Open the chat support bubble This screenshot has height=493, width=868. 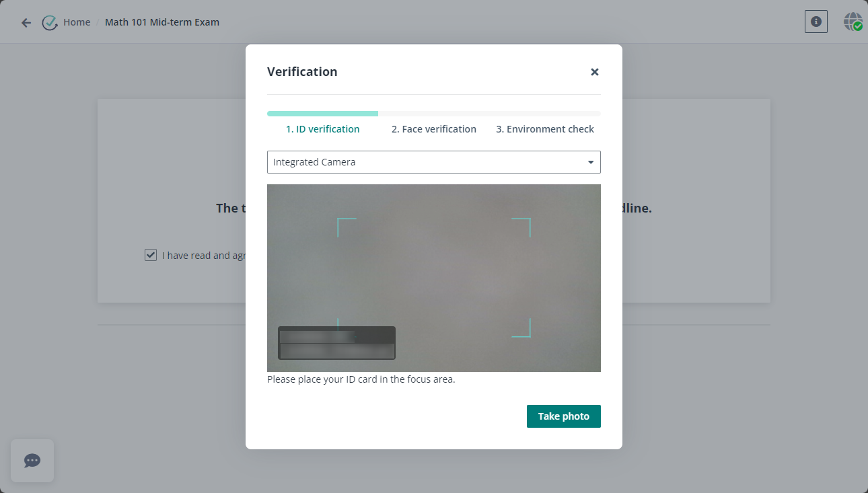pyautogui.click(x=32, y=461)
